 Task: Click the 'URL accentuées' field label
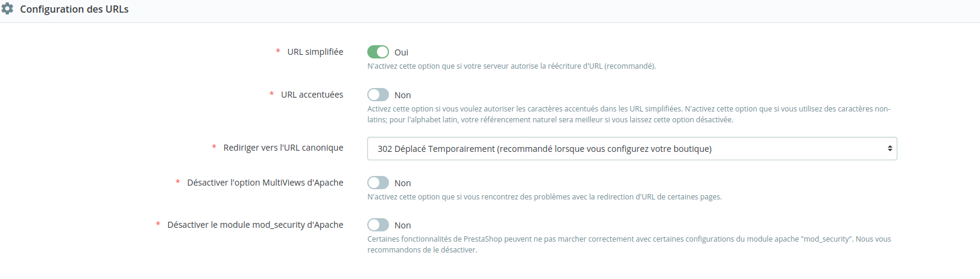point(312,95)
